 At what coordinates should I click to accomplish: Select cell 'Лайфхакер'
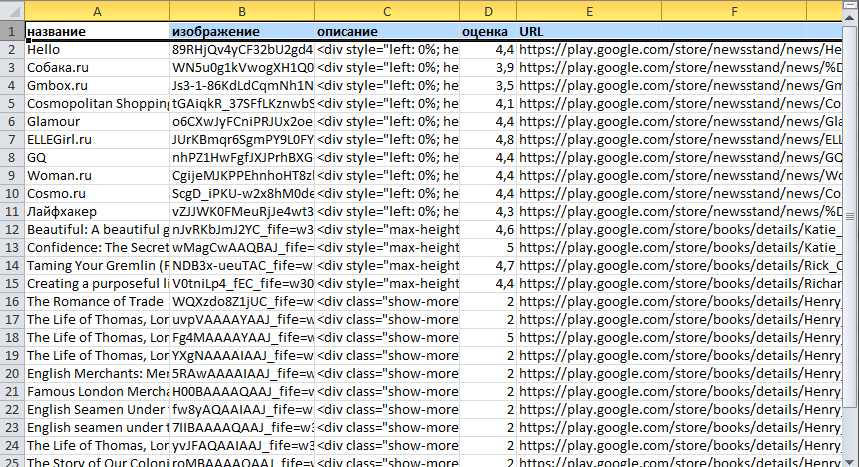(97, 212)
